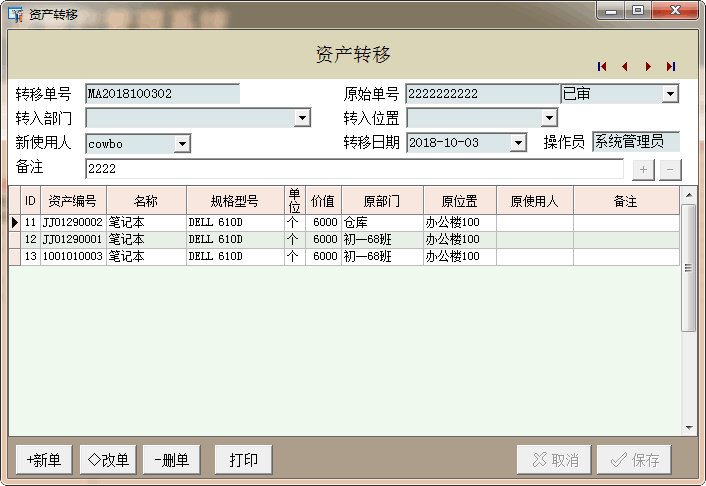Open the 已审 status dropdown
706x486 pixels.
point(670,94)
